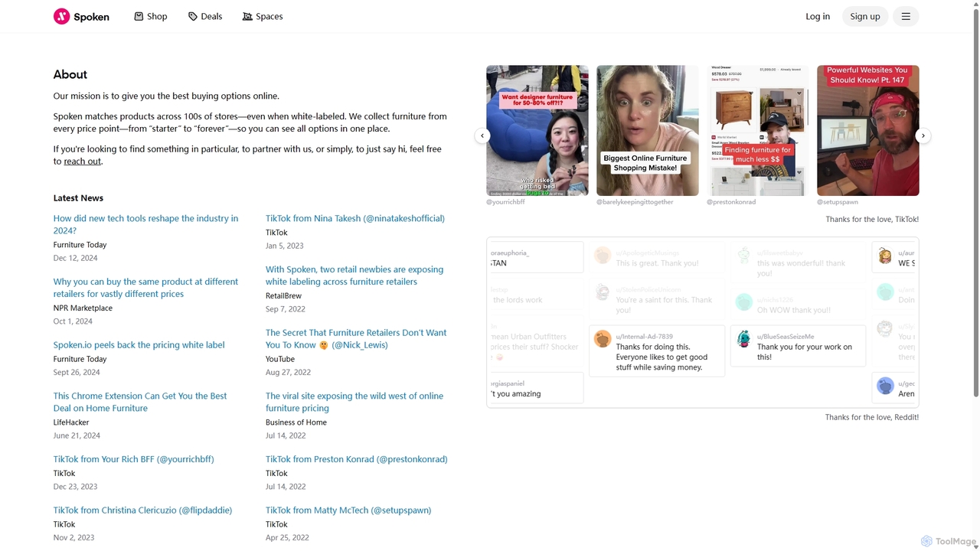Click the 'Thanks for the love, TikTok!' text
The width and height of the screenshot is (980, 551).
point(872,220)
